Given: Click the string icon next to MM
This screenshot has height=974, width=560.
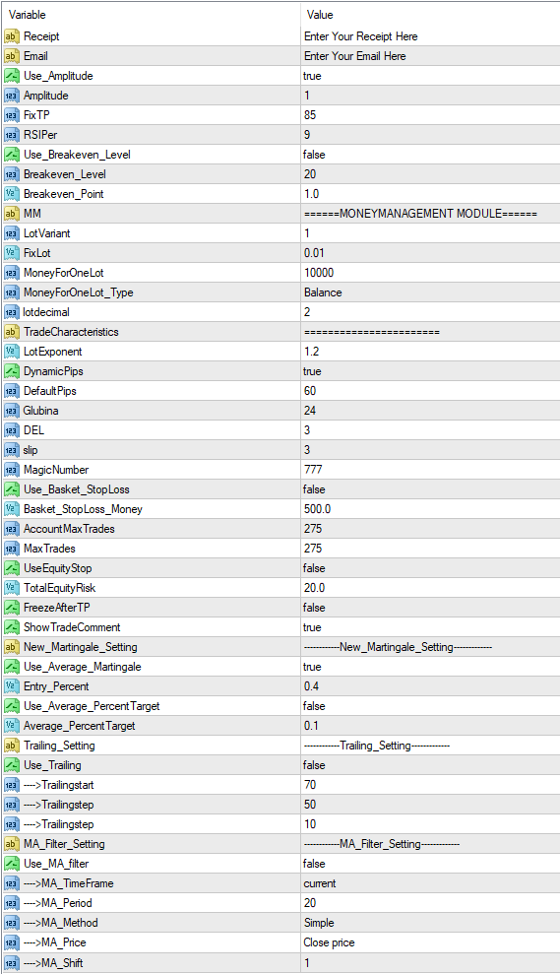Looking at the screenshot, I should coord(12,214).
